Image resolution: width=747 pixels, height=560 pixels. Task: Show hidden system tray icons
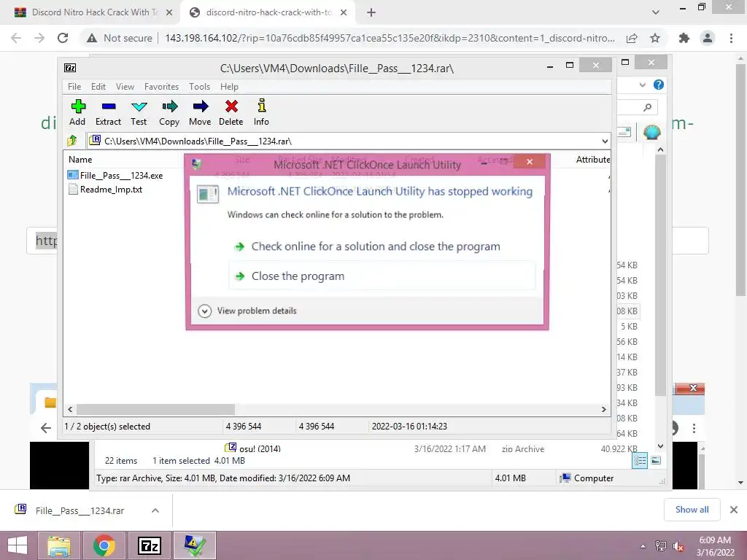(x=643, y=546)
